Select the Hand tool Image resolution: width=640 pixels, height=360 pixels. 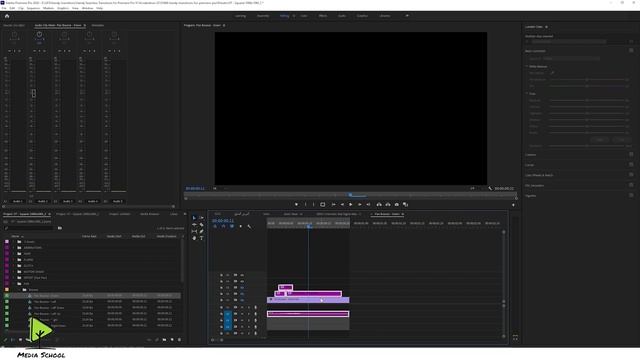pyautogui.click(x=194, y=238)
